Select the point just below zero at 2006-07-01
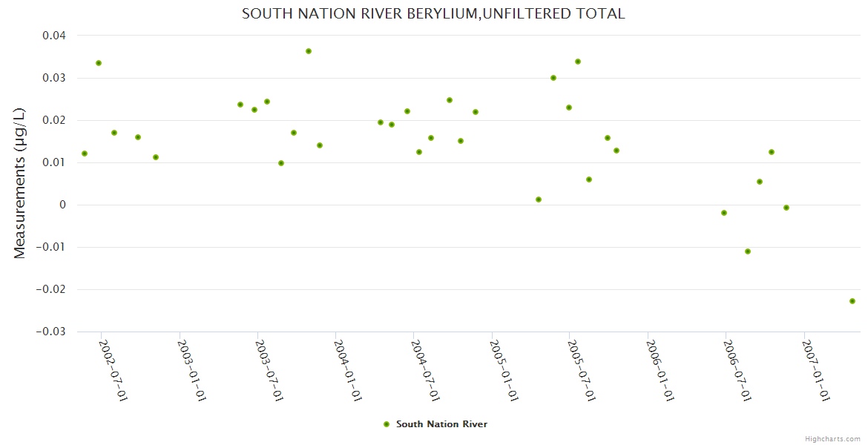868x445 pixels. (x=724, y=213)
